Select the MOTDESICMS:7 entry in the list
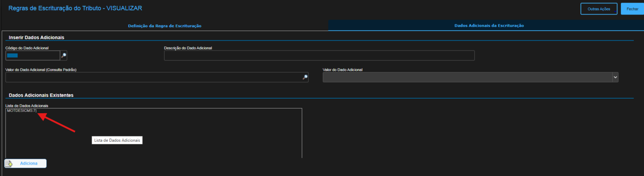 (x=22, y=111)
